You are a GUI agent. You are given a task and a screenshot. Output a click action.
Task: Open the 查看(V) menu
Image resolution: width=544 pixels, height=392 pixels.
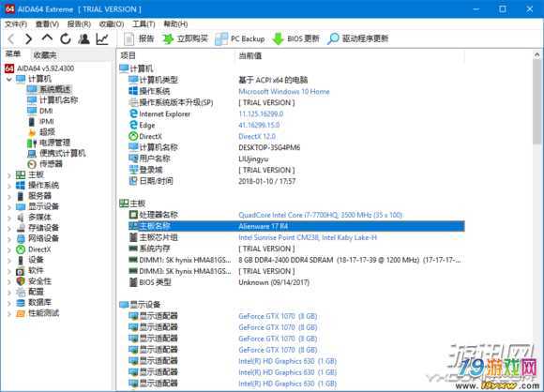tap(47, 24)
